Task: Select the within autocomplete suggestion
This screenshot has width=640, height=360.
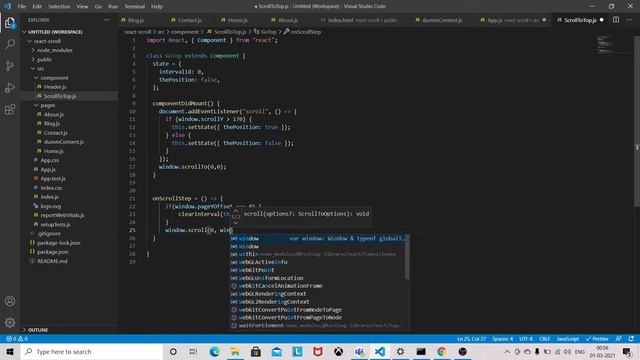Action: (318, 254)
